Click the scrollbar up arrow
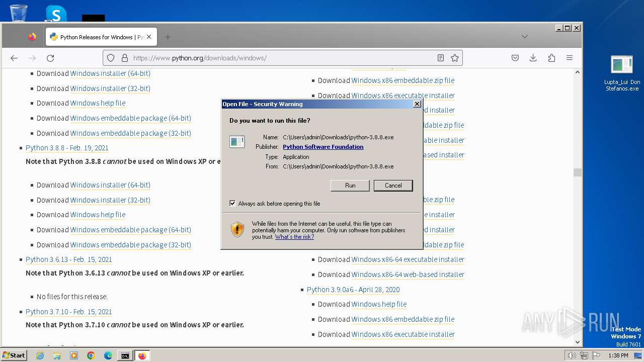This screenshot has width=644, height=362. 578,72
